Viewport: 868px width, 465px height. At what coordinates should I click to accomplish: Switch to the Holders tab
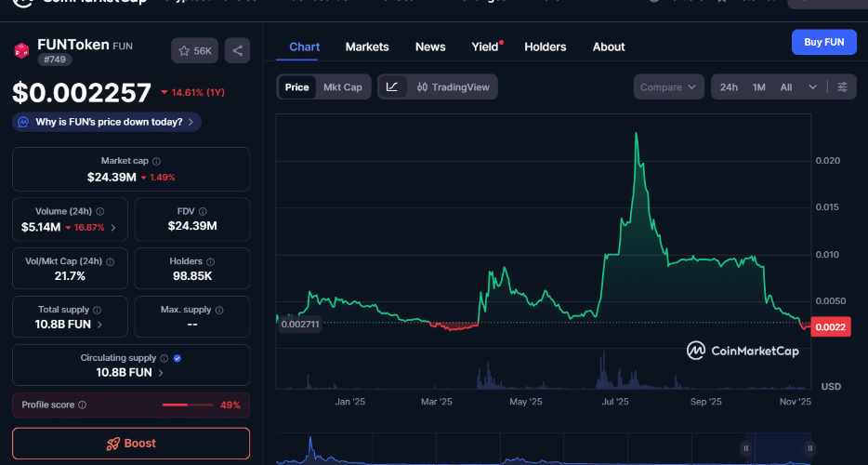click(x=545, y=46)
